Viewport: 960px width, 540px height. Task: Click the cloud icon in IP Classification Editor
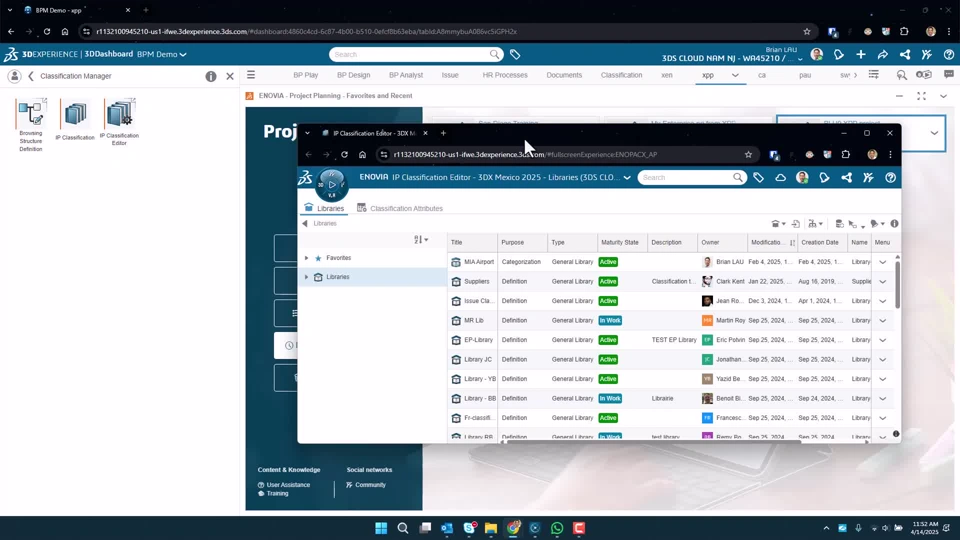(x=781, y=178)
